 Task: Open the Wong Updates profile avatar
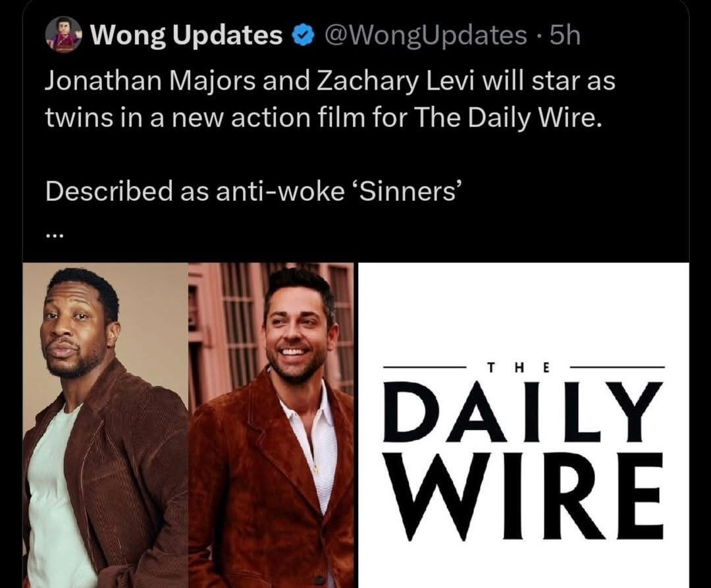[x=63, y=34]
